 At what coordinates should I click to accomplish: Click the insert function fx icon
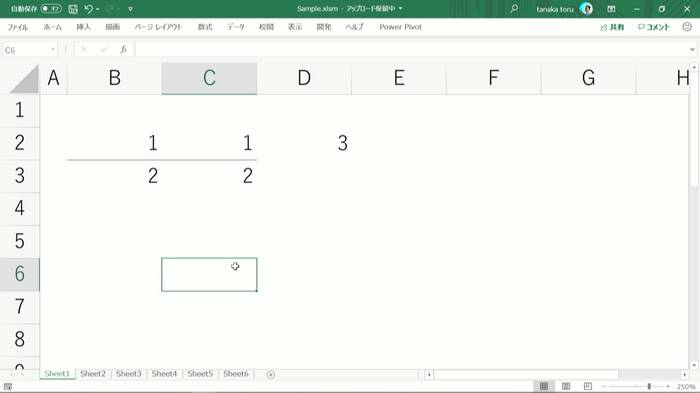124,50
